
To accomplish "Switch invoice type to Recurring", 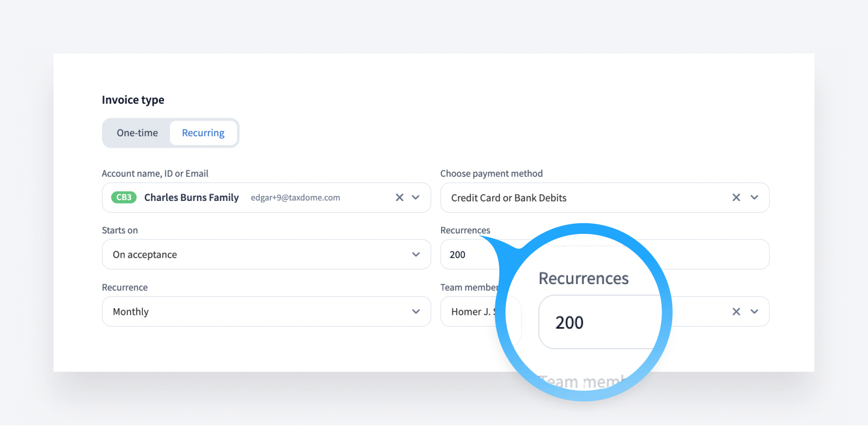I will [x=203, y=133].
